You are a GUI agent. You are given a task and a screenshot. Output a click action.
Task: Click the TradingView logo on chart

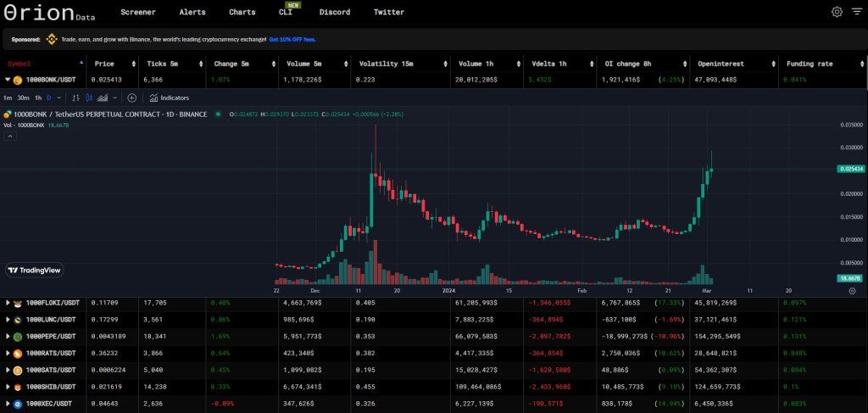pos(34,270)
